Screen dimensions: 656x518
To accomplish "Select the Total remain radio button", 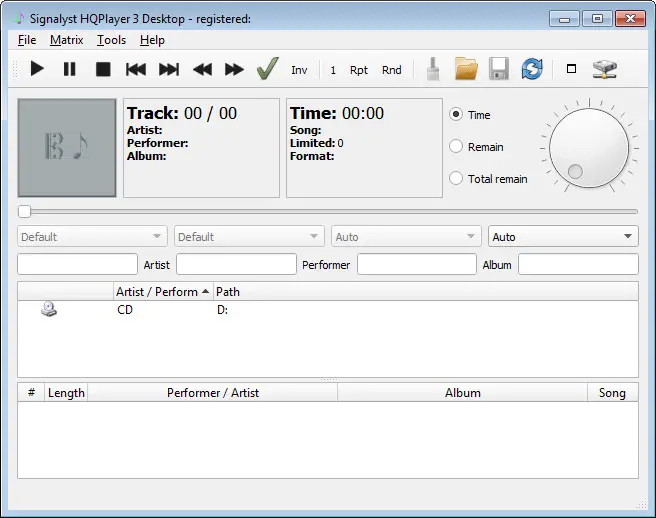I will 456,178.
